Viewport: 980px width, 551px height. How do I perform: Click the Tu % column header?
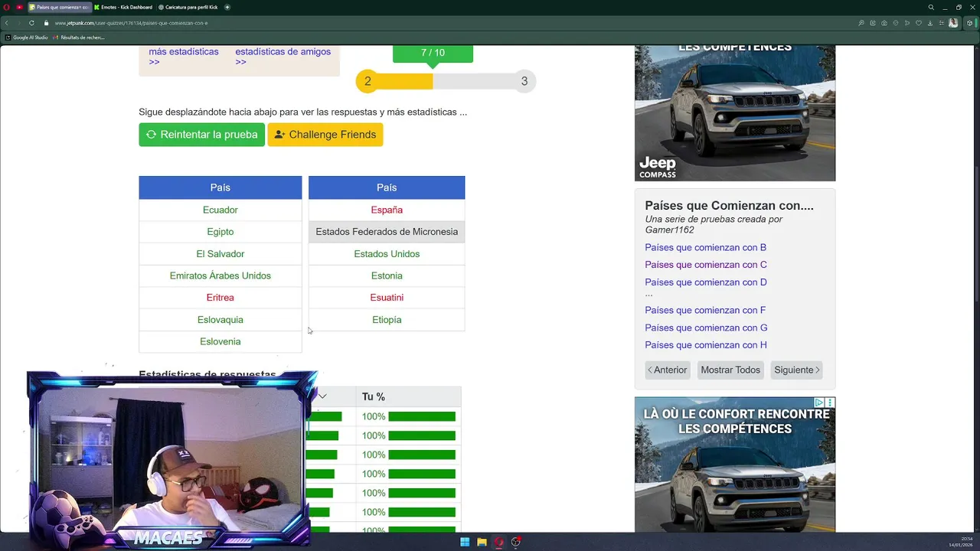tap(374, 396)
